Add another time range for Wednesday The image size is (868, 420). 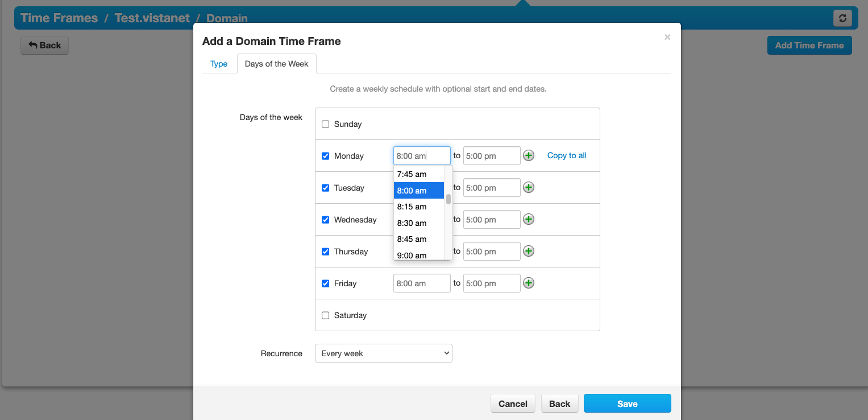(x=529, y=219)
